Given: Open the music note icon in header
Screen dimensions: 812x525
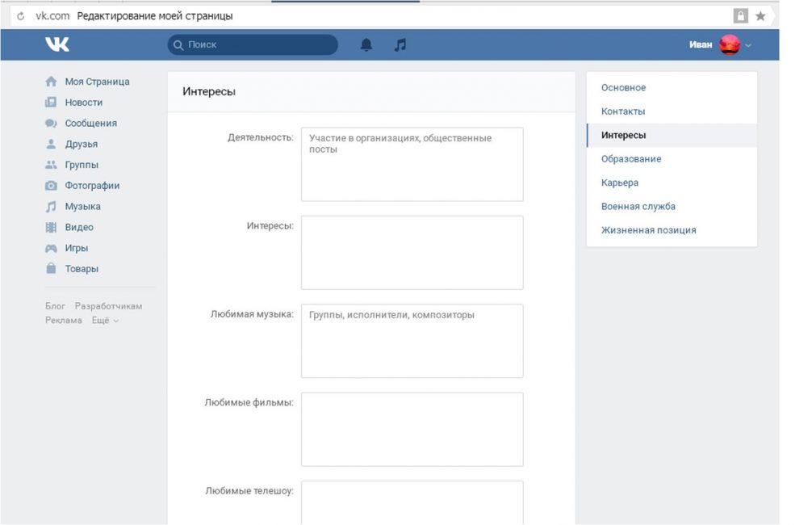Looking at the screenshot, I should click(400, 45).
